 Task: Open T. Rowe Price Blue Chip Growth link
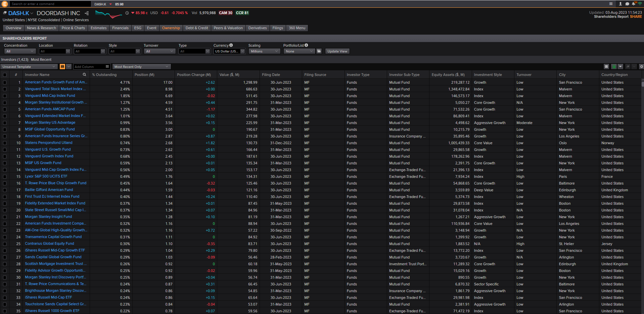coord(56,183)
